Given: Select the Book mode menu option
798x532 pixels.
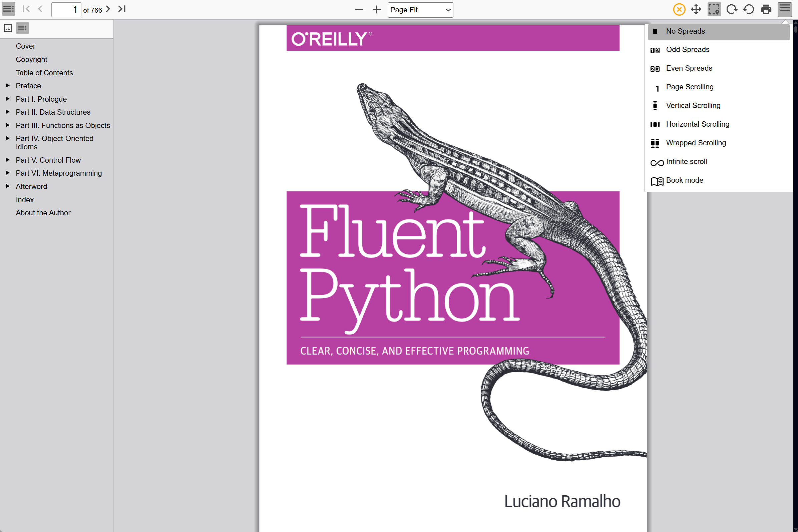Looking at the screenshot, I should [x=684, y=181].
